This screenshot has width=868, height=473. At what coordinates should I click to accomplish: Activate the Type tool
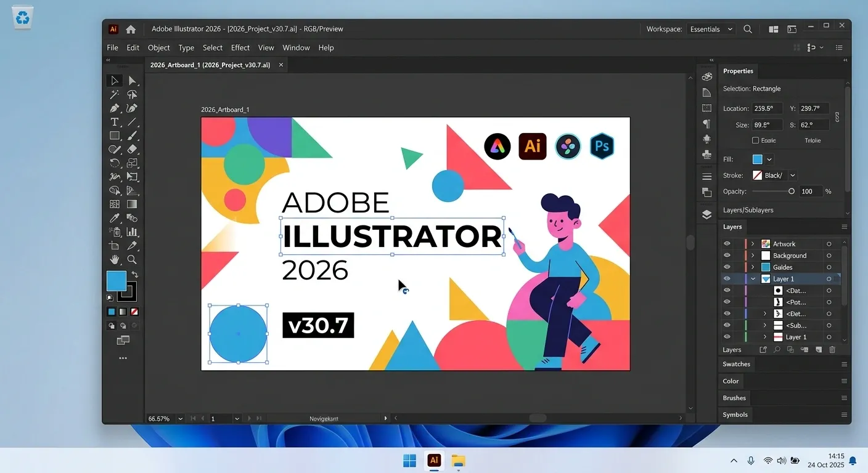[114, 122]
